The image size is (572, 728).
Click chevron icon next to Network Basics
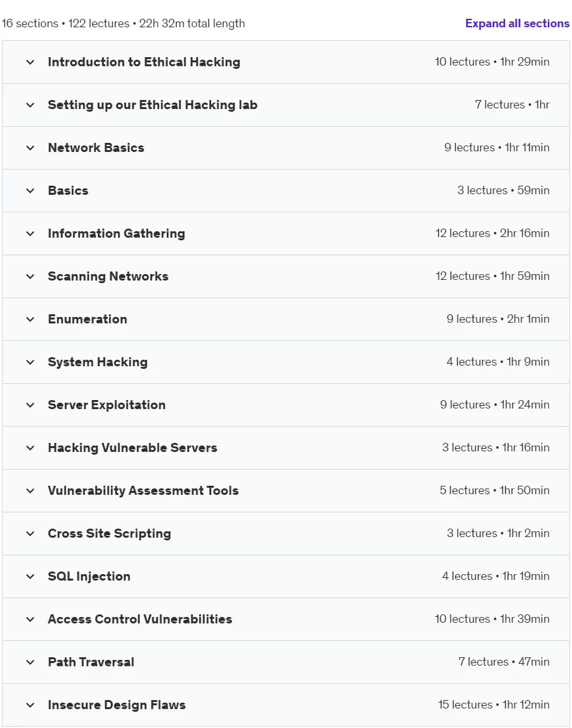coord(30,148)
